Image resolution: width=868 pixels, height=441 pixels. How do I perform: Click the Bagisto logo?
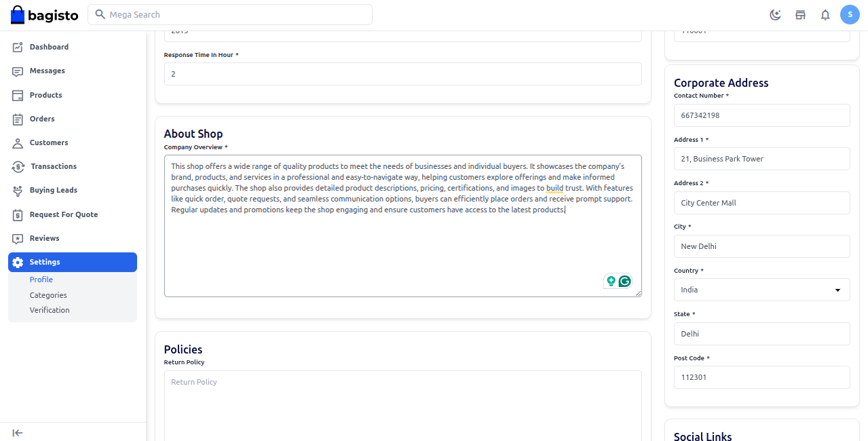click(x=45, y=14)
